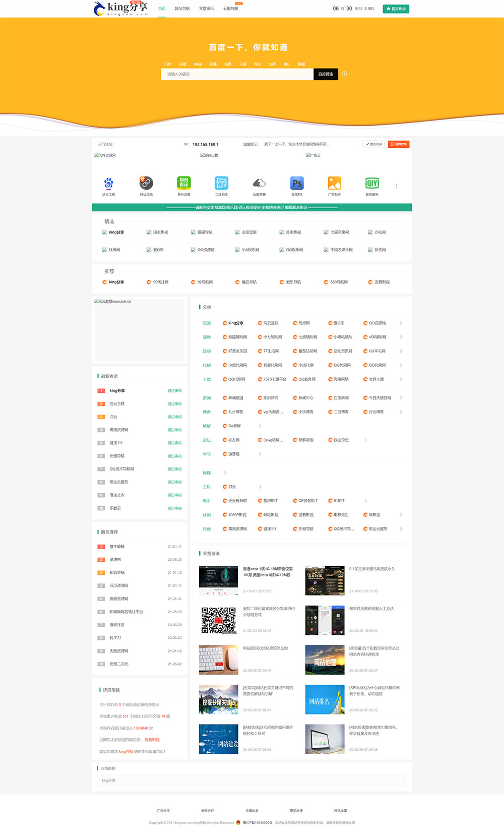Expand the 资源 category row arrow

tap(401, 323)
